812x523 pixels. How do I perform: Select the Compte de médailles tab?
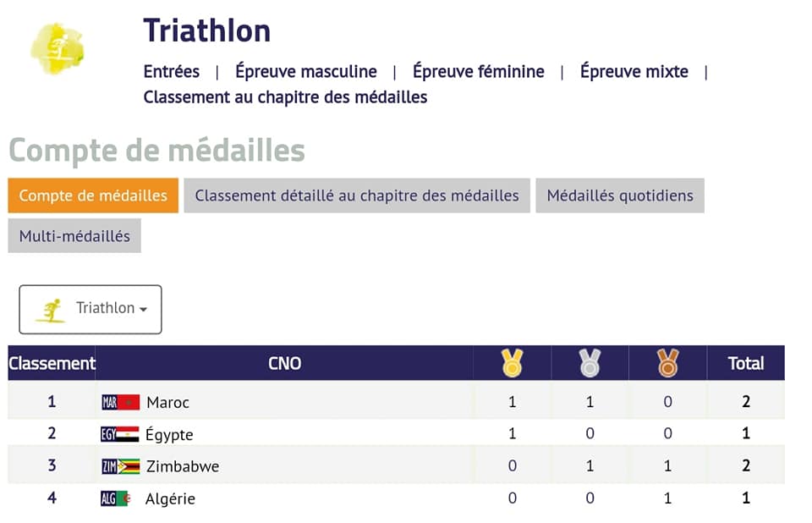[93, 195]
